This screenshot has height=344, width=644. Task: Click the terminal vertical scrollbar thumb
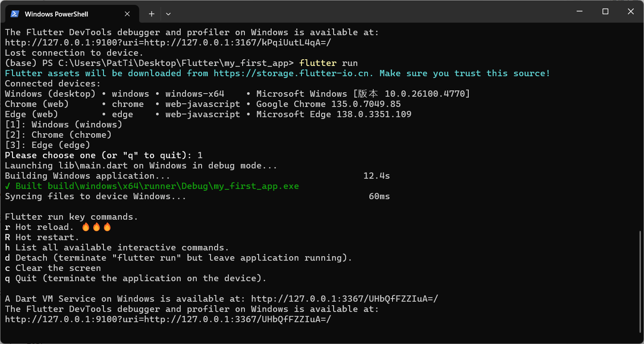point(640,281)
